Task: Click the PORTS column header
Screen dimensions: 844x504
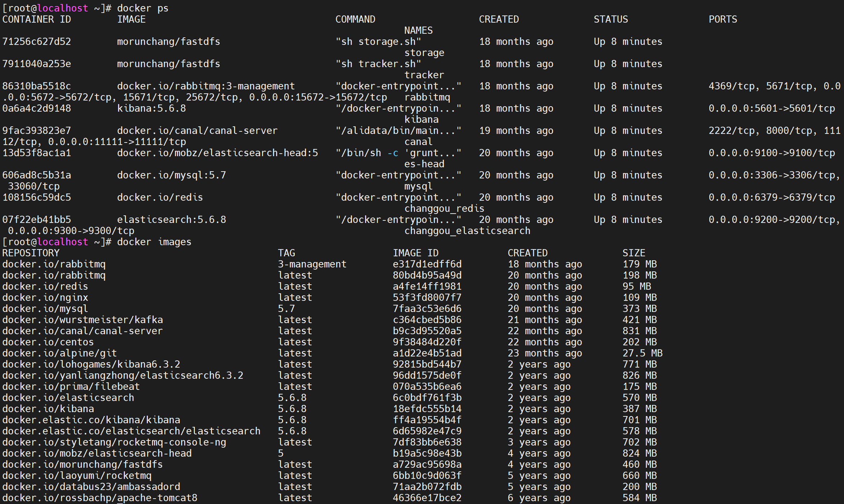Action: [722, 19]
